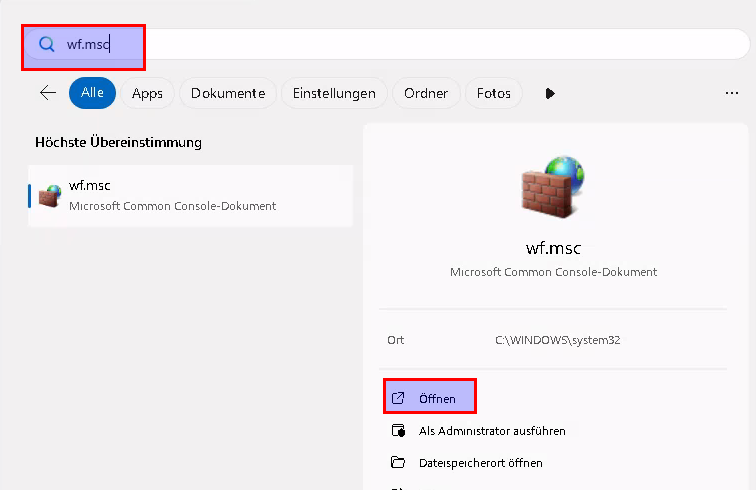Click the wf.msc title in the details pane
756x490 pixels.
click(553, 248)
